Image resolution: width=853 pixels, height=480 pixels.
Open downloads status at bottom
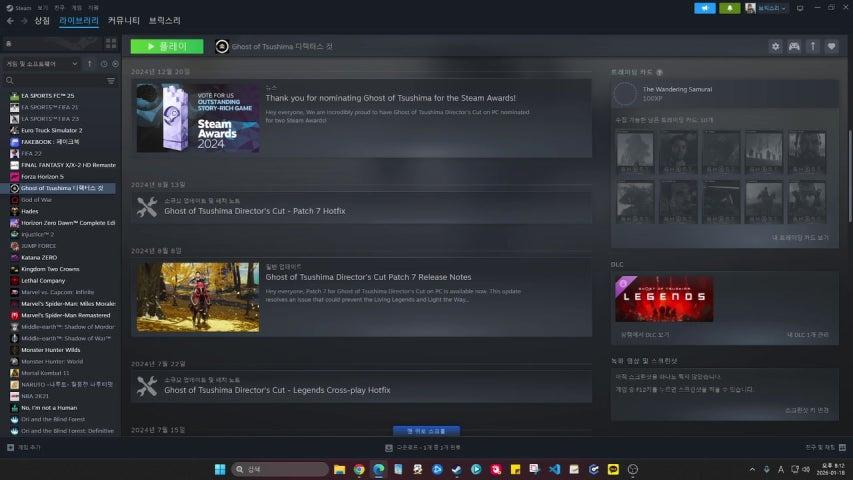[x=423, y=447]
